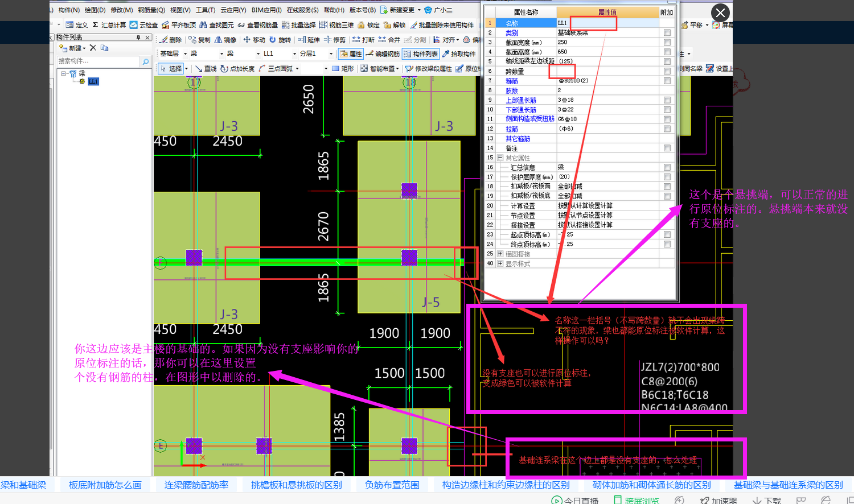Select the 镜像 mirror tool
This screenshot has width=854, height=504.
click(x=225, y=40)
